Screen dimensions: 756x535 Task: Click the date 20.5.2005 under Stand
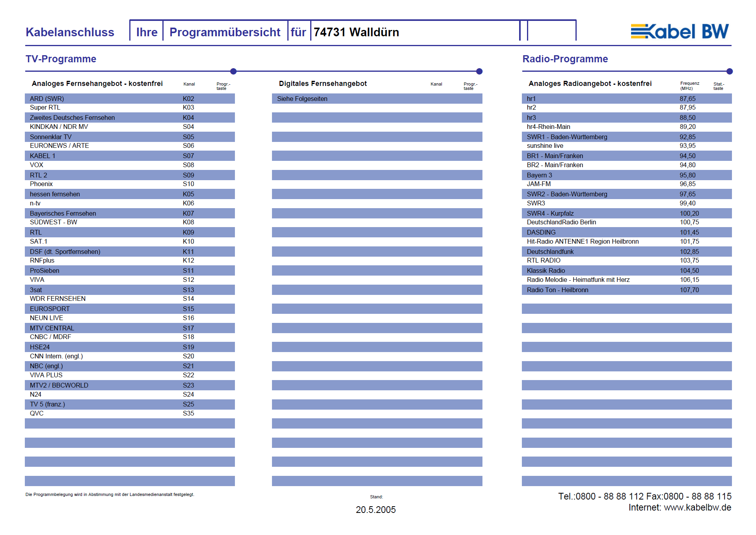click(x=375, y=510)
